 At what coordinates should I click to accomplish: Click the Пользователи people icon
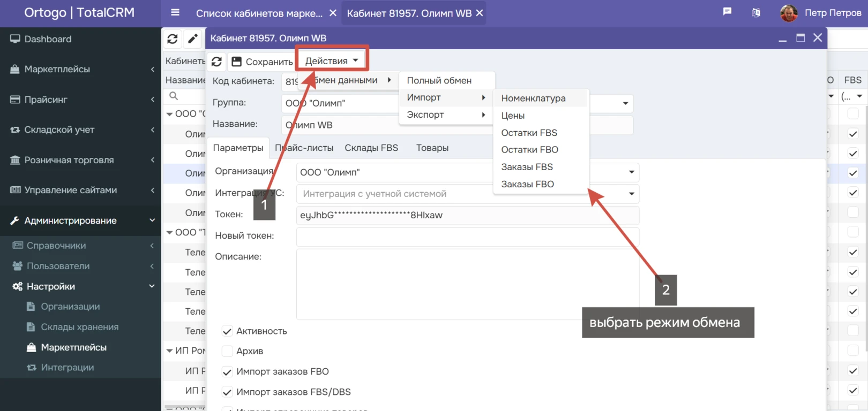18,266
